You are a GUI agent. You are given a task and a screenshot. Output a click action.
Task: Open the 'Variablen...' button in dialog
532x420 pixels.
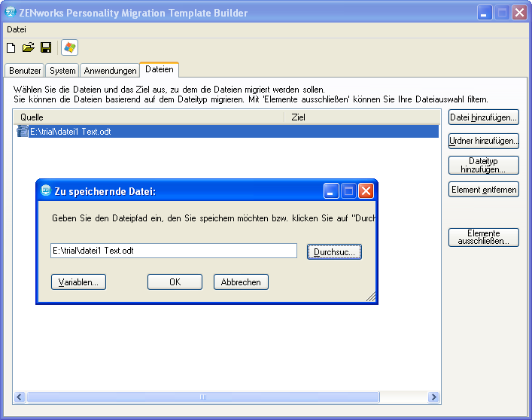point(78,282)
